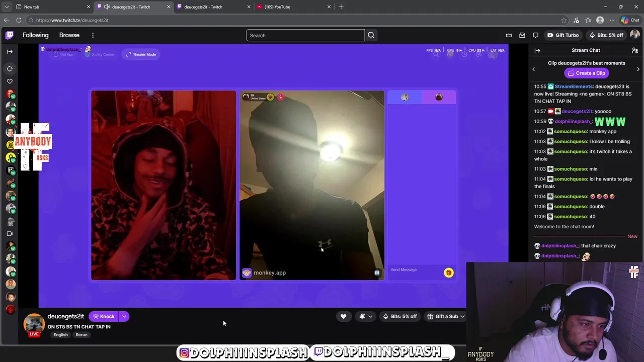
Task: Click the Bits: 5% off header button
Action: (x=606, y=35)
